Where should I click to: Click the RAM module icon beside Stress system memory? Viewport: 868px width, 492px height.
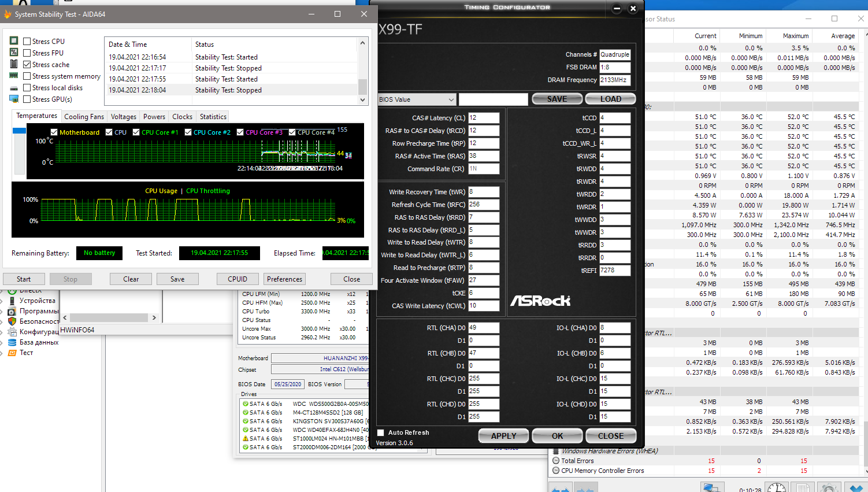pos(14,76)
